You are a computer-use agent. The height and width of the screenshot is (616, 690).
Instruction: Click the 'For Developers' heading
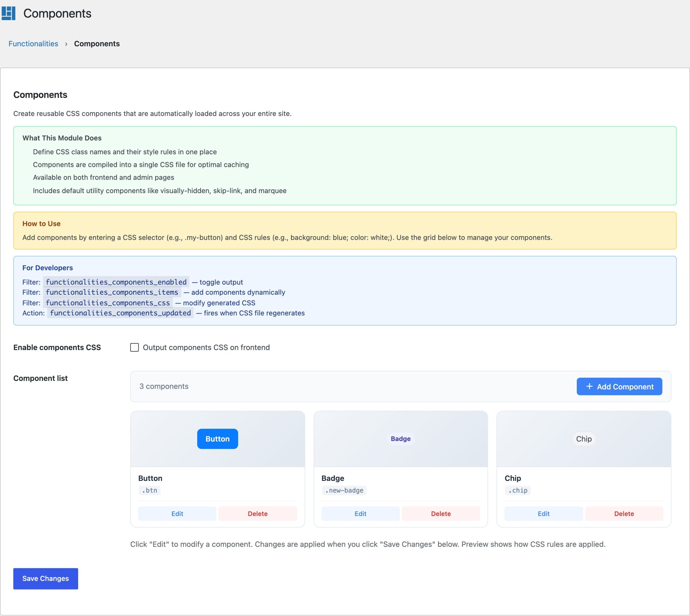(48, 268)
